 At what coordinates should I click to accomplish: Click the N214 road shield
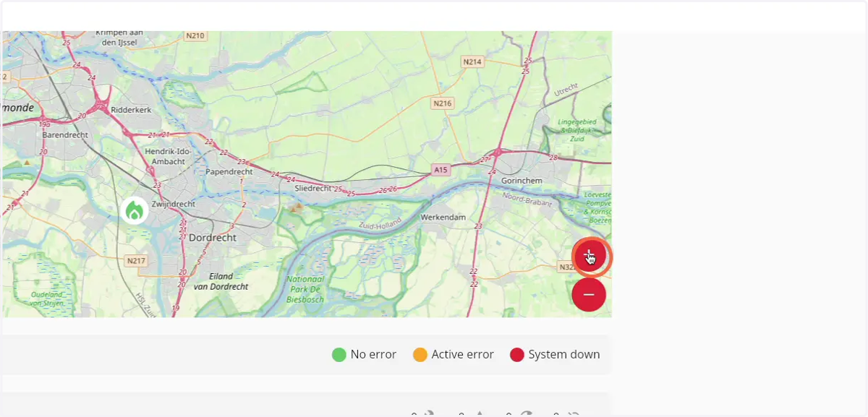click(472, 62)
